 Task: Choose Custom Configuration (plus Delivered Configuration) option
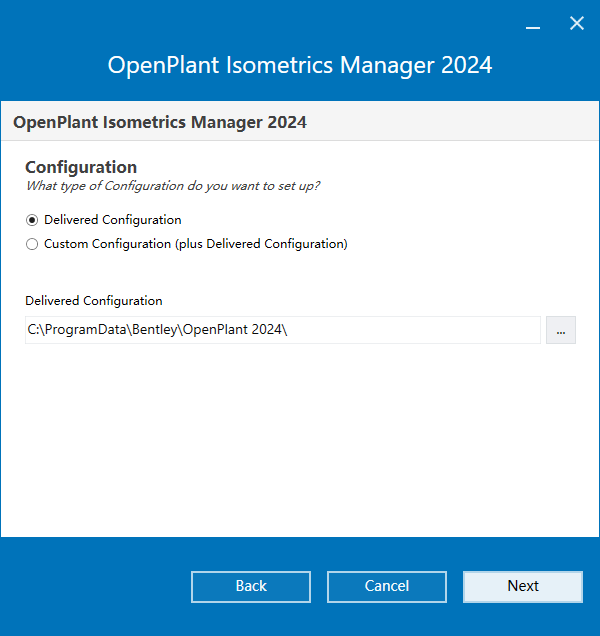(x=32, y=244)
